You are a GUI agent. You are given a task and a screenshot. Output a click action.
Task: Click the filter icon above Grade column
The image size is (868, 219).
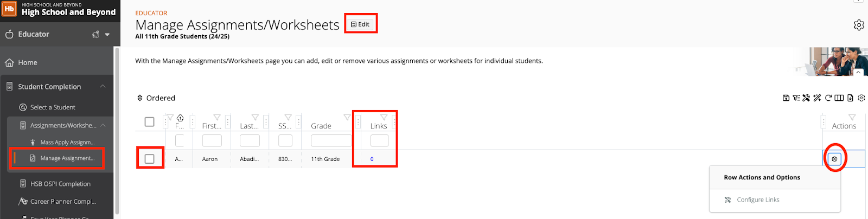[x=347, y=117]
